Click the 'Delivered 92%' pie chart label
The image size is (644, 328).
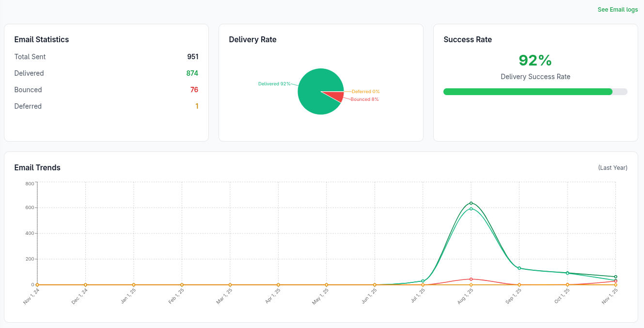click(x=274, y=83)
